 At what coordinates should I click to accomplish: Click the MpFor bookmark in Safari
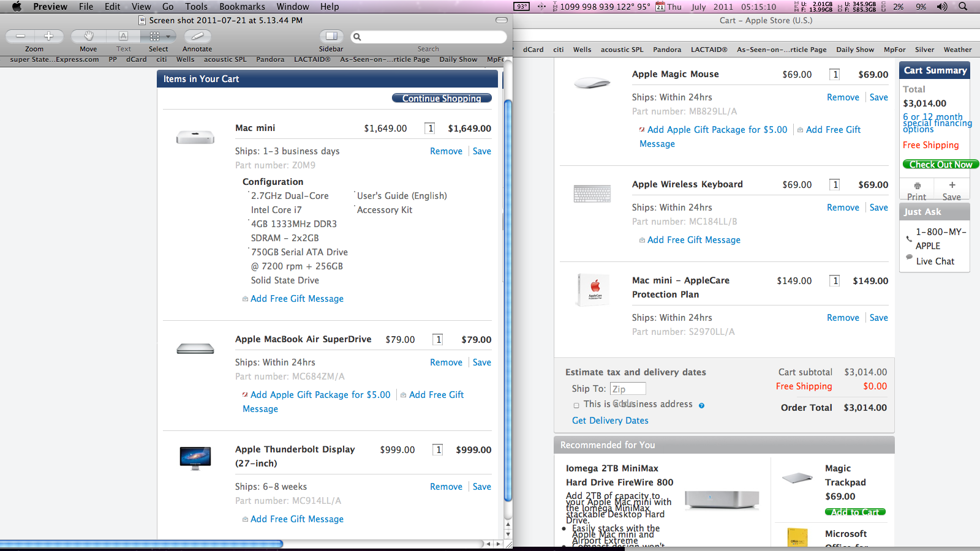coord(895,50)
